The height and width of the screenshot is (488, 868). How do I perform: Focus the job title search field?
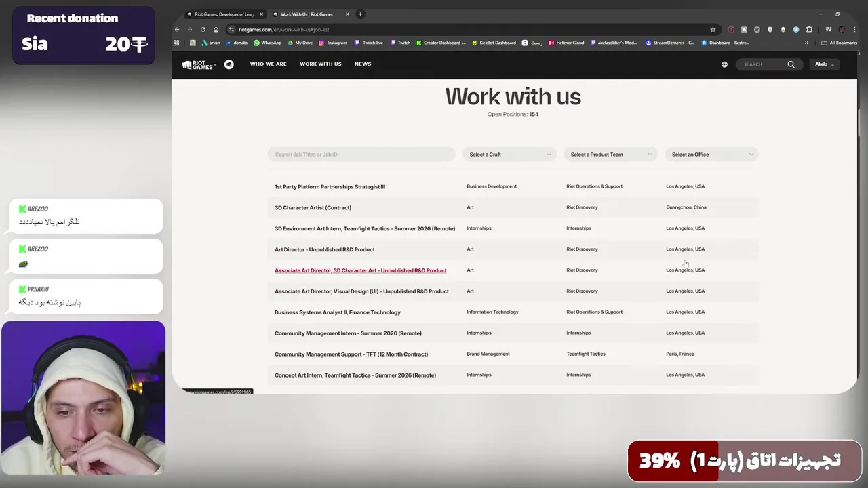coord(361,155)
